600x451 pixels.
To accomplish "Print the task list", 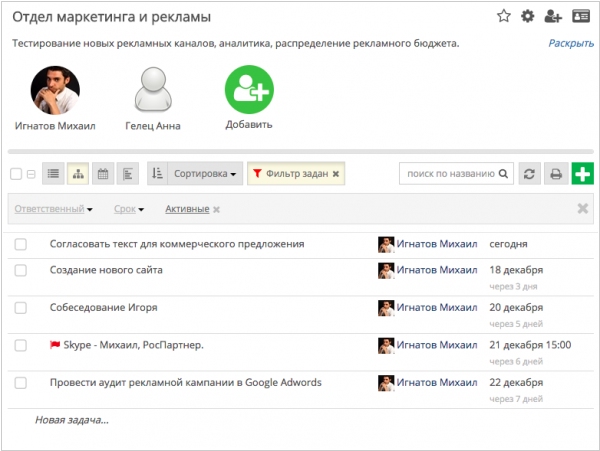I will 556,174.
